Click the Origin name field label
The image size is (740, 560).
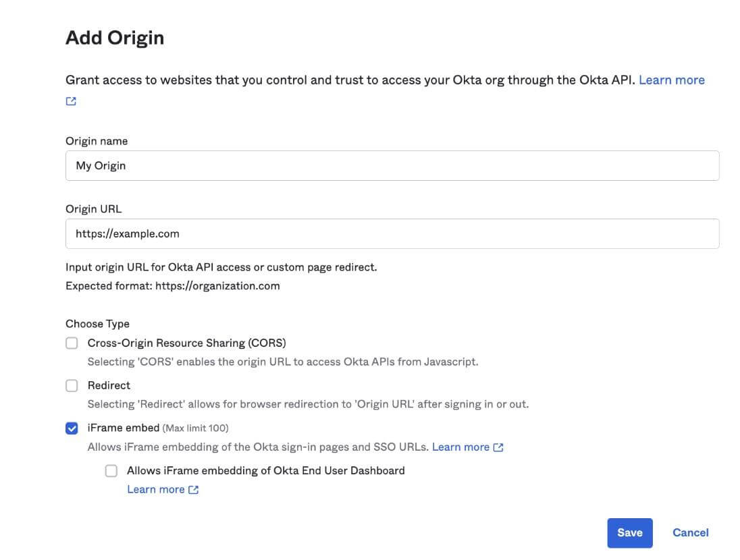pyautogui.click(x=97, y=141)
